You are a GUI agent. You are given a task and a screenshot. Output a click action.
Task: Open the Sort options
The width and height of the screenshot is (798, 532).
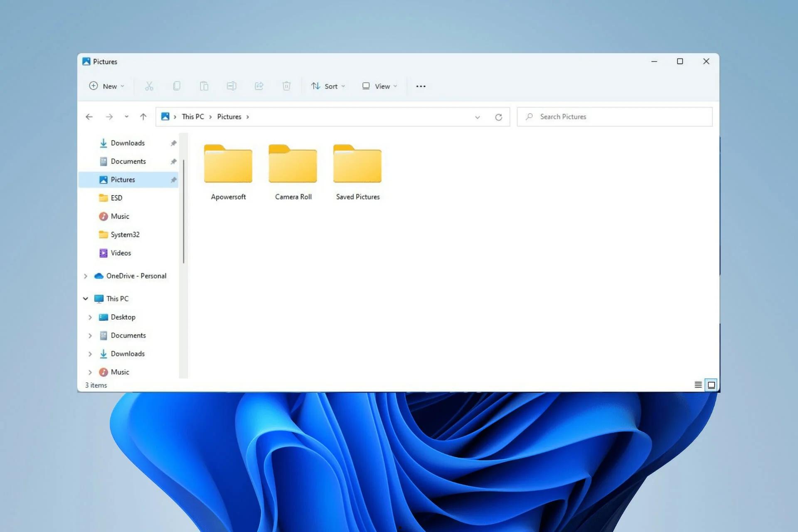(x=328, y=86)
